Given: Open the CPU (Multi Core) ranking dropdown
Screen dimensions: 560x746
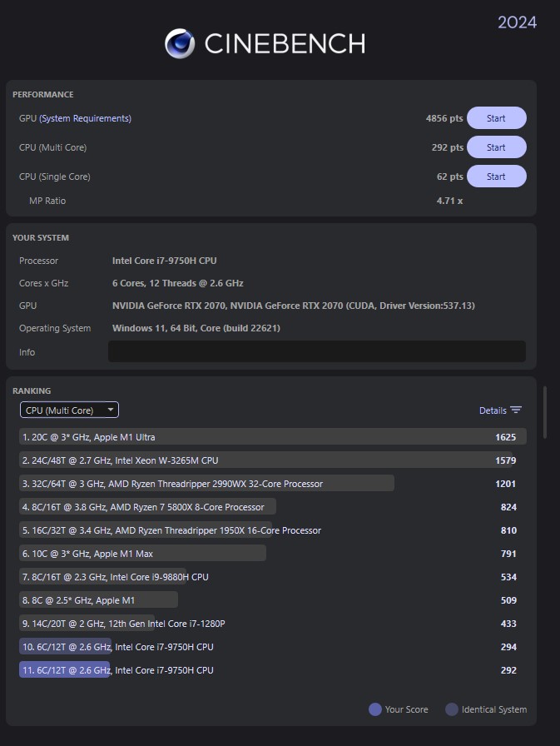Looking at the screenshot, I should click(x=69, y=410).
